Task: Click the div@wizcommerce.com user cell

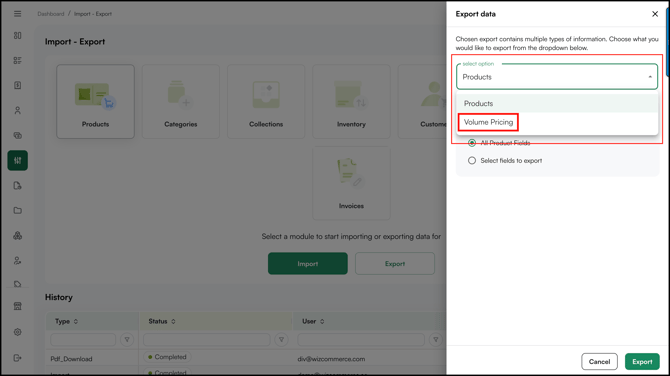Action: [x=331, y=359]
